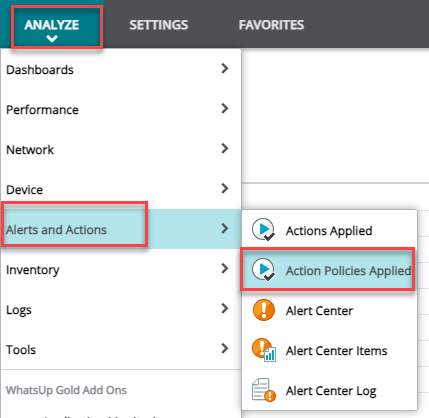
Task: Expand the Network submenu arrow
Action: (225, 148)
